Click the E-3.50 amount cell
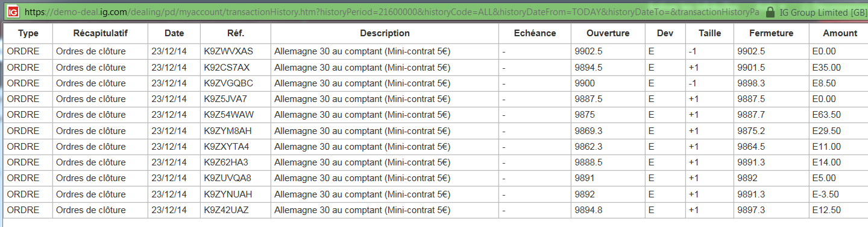The height and width of the screenshot is (227, 868). tap(839, 194)
